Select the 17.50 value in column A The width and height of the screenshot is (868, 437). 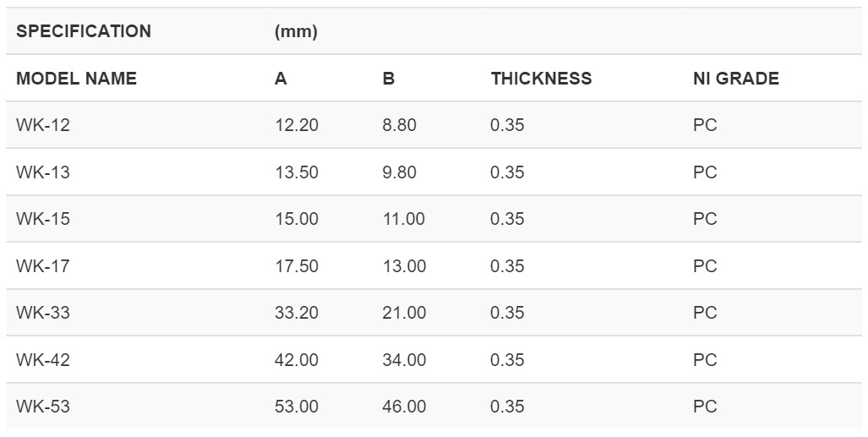297,266
